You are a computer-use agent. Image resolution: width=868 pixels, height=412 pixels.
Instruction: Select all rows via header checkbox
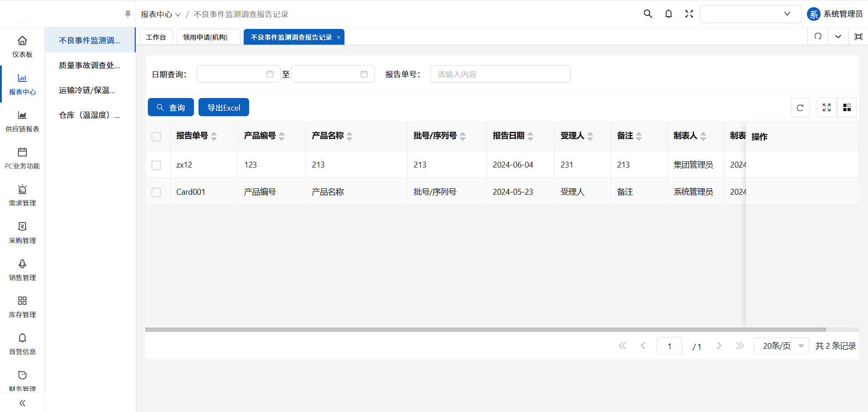point(156,137)
